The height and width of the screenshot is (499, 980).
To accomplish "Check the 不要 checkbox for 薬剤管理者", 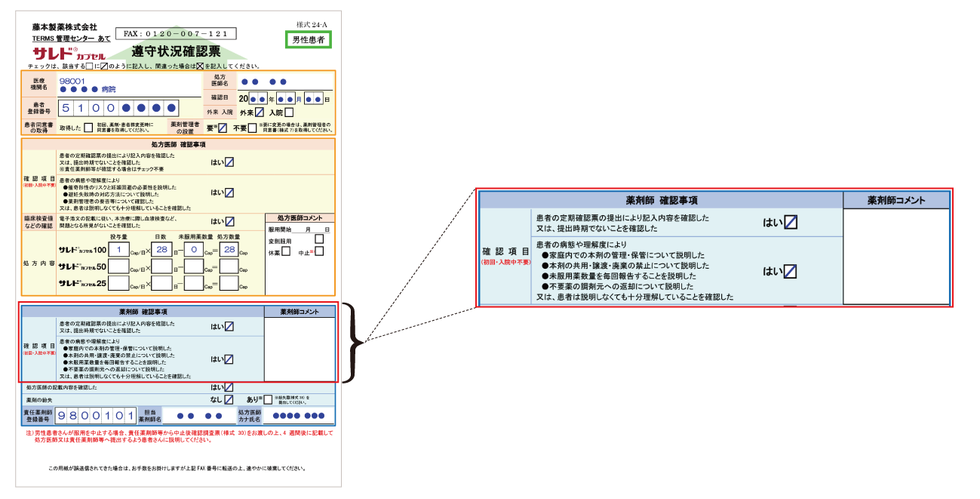I will (252, 128).
